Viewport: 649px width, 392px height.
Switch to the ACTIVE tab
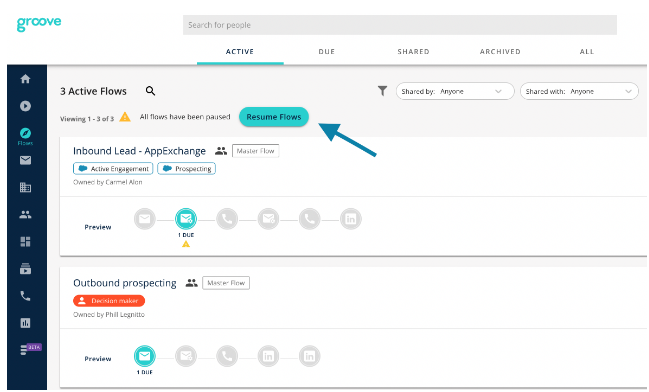(x=240, y=52)
